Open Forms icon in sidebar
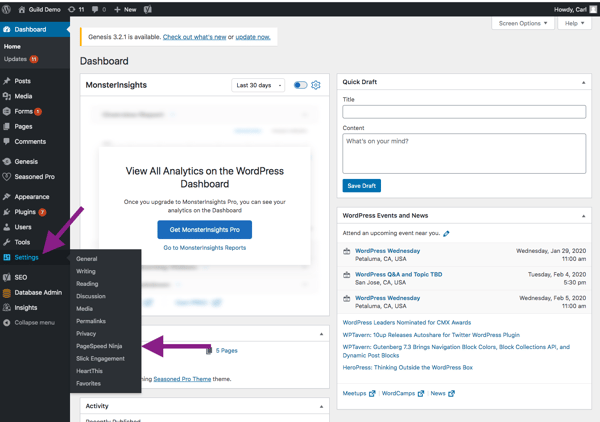The height and width of the screenshot is (422, 600). click(7, 111)
